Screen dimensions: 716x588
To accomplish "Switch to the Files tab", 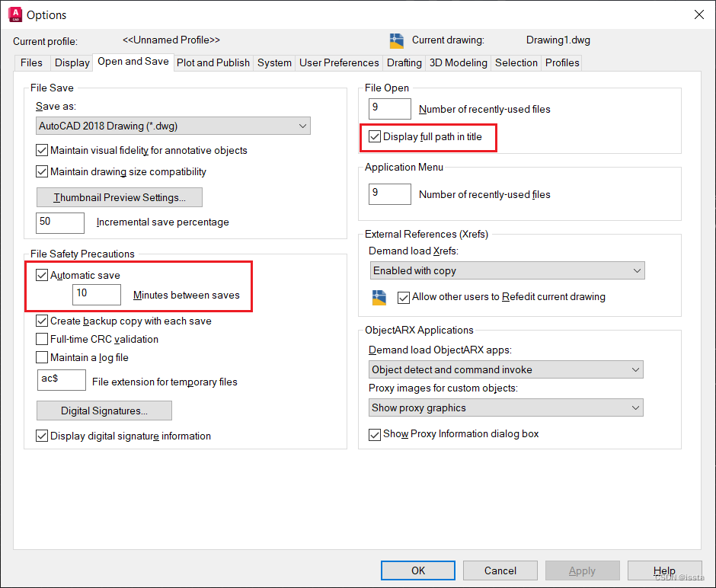I will coord(31,63).
